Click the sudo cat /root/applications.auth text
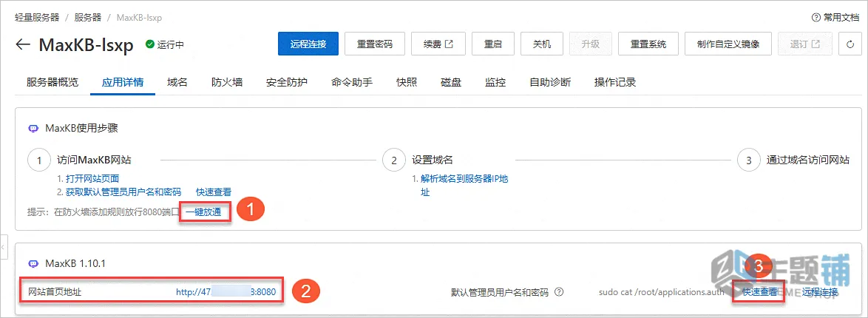Viewport: 868px width, 318px height. coord(662,292)
